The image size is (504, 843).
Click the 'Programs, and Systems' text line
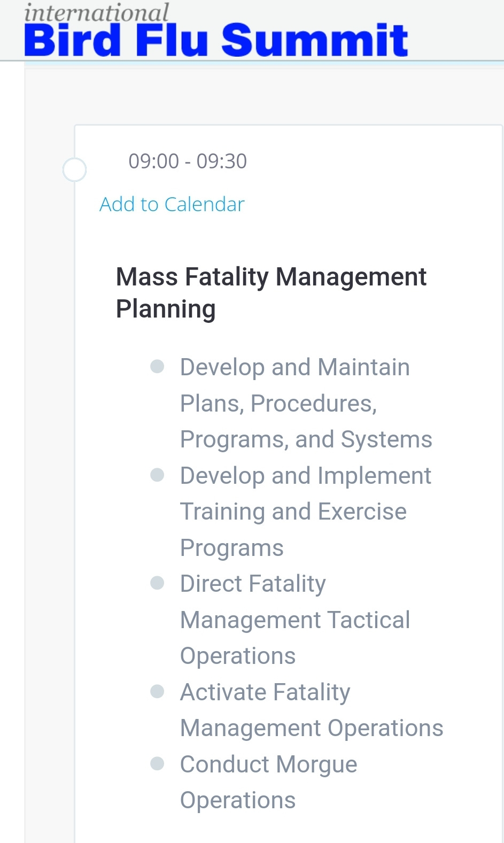pos(306,439)
